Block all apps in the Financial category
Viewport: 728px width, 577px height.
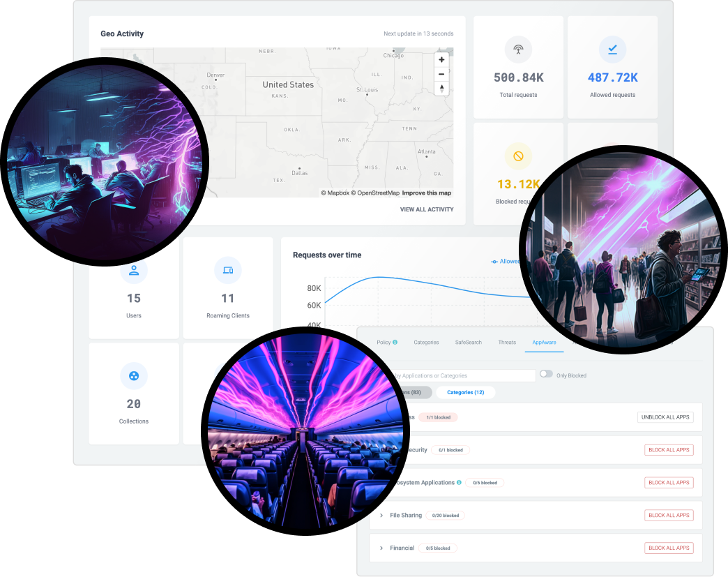click(669, 548)
